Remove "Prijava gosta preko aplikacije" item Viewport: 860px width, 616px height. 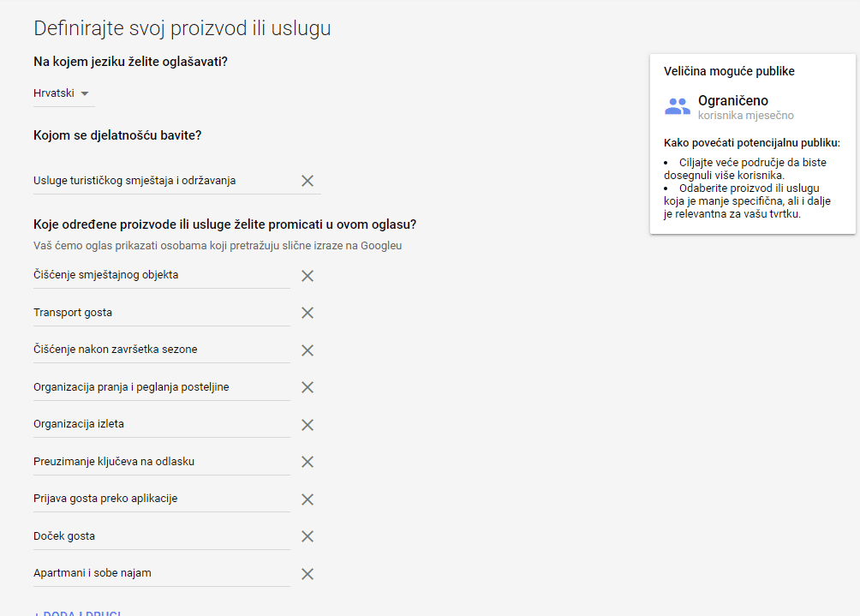(308, 499)
